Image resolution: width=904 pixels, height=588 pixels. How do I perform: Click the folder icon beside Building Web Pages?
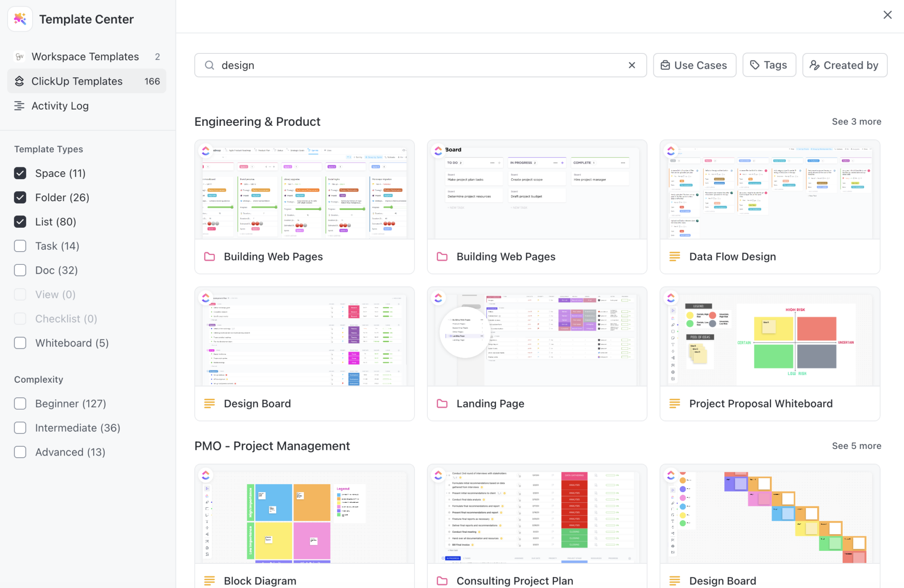coord(210,256)
